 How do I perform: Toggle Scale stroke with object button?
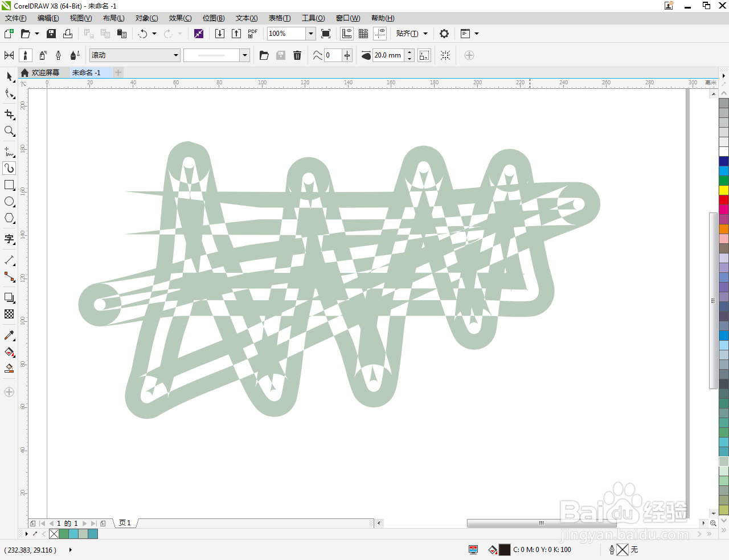point(424,55)
